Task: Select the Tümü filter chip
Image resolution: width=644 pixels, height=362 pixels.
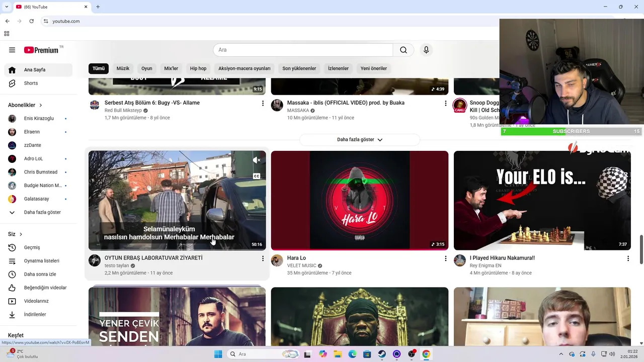Action: [x=99, y=68]
